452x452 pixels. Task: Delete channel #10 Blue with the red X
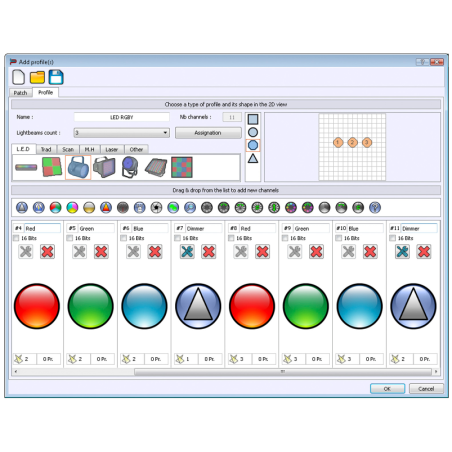coord(370,252)
